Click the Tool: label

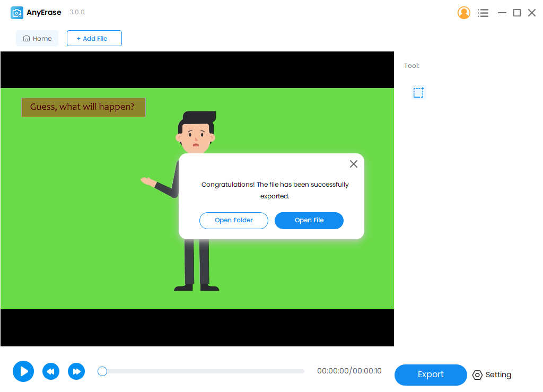(411, 66)
